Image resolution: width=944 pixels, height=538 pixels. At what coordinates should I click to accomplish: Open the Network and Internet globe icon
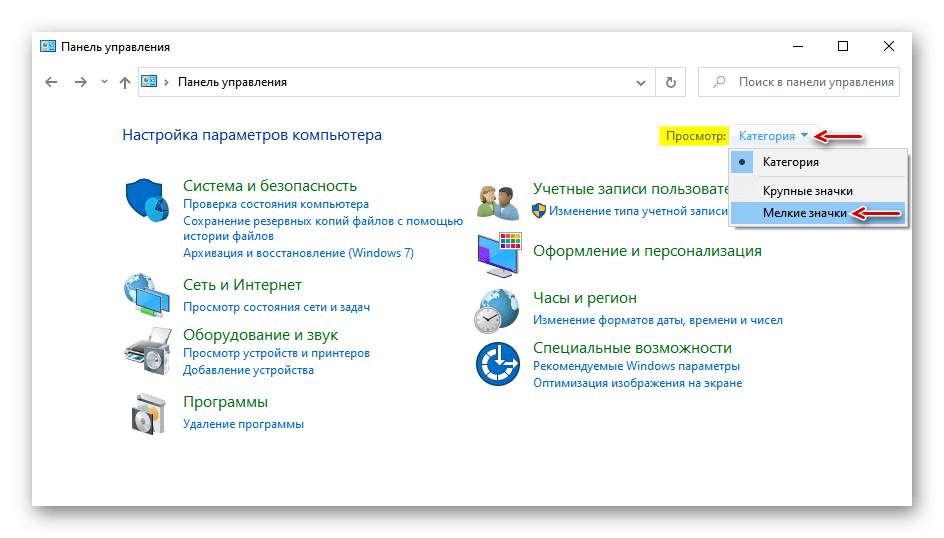147,295
